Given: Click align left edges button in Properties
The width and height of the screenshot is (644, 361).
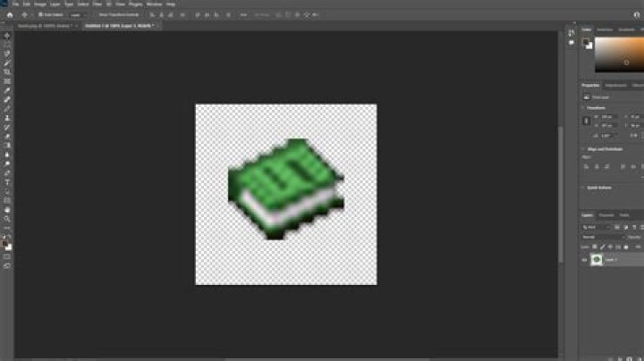Looking at the screenshot, I should 586,167.
